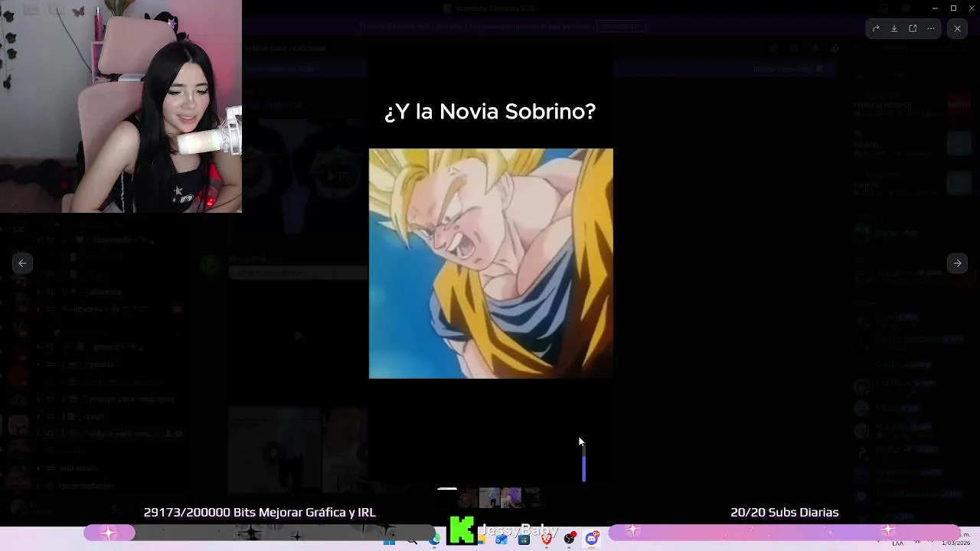
Task: Open the Windows Start menu
Action: point(389,540)
